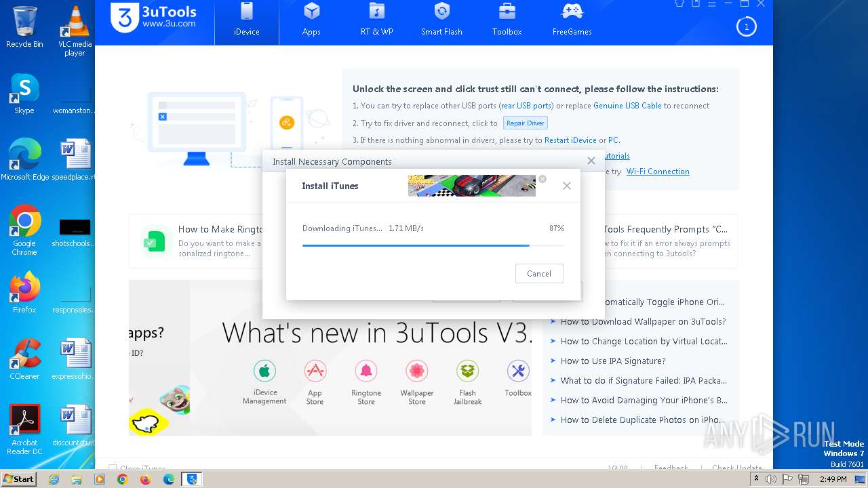Open the Firefox desktop shortcut
Image resolution: width=868 pixels, height=488 pixels.
click(24, 292)
